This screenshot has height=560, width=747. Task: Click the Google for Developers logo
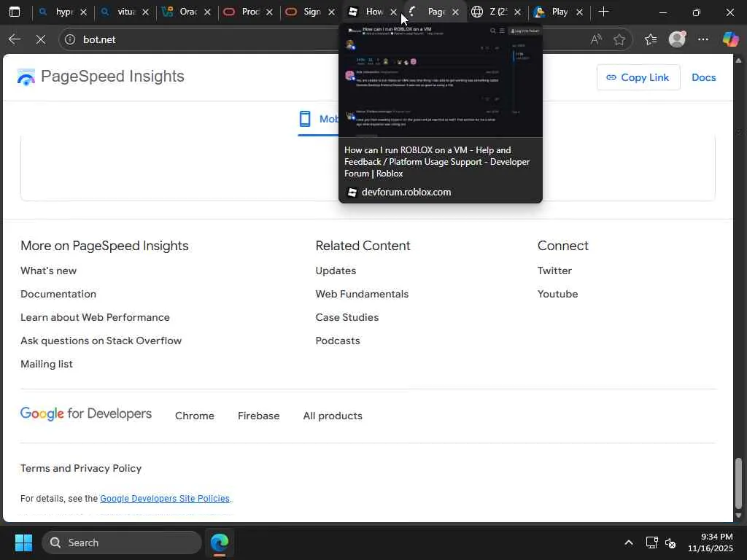pyautogui.click(x=86, y=414)
